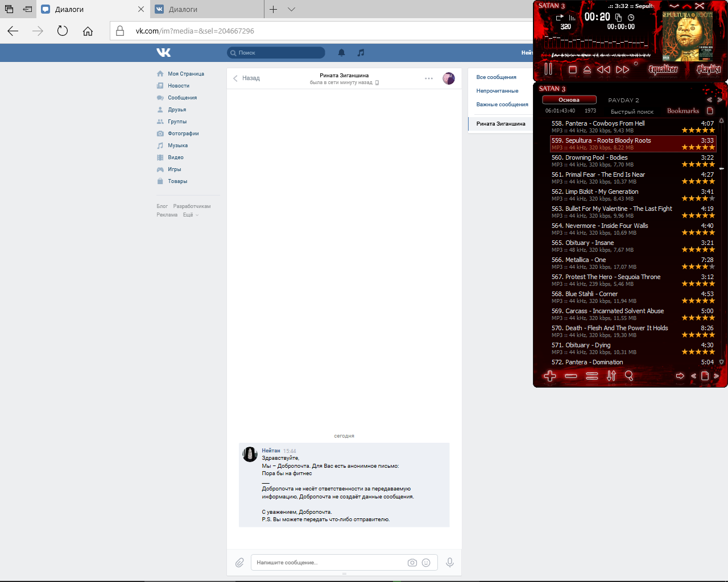Click the page icon at playlist bottom
This screenshot has width=728, height=582.
click(705, 376)
